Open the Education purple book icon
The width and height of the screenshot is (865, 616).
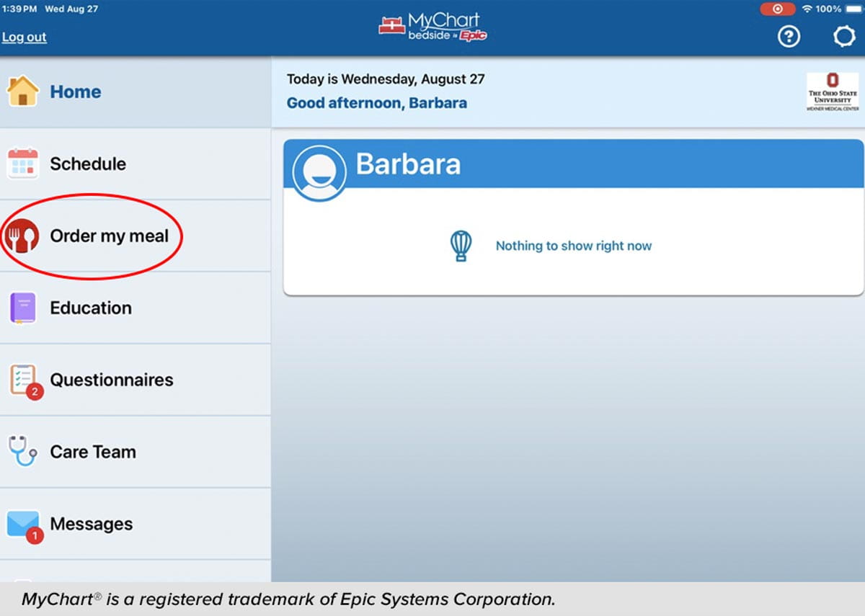[x=24, y=308]
